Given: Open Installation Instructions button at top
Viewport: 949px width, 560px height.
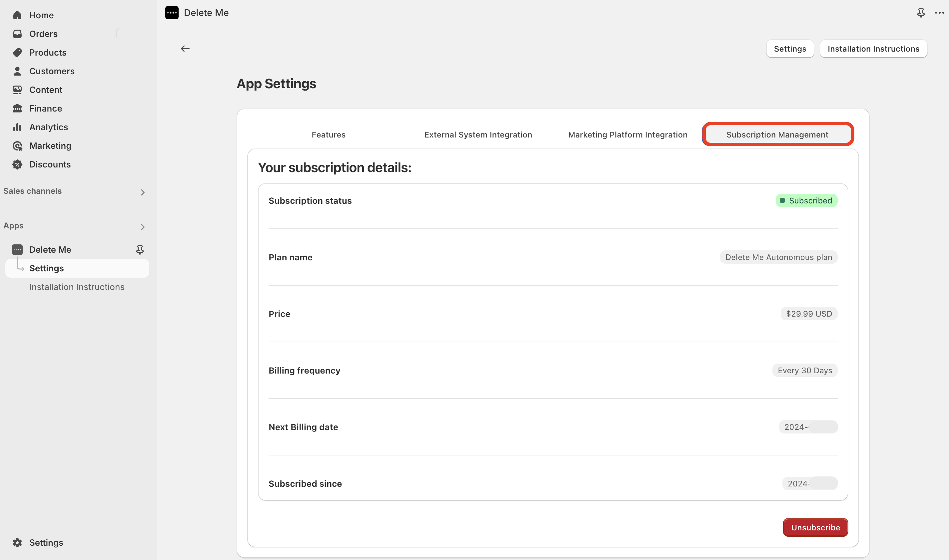Looking at the screenshot, I should tap(873, 49).
